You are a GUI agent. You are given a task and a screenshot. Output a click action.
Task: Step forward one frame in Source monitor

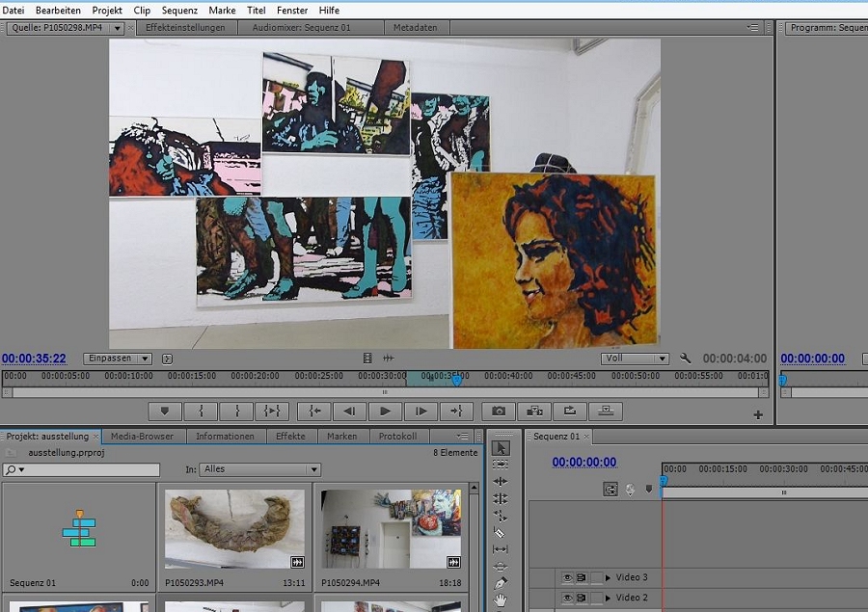420,412
